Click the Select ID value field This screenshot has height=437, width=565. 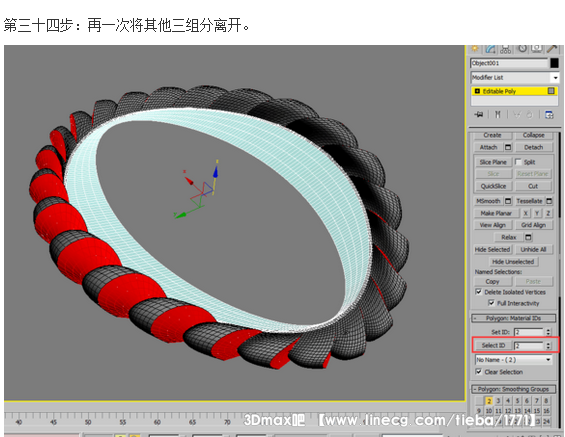pyautogui.click(x=529, y=345)
